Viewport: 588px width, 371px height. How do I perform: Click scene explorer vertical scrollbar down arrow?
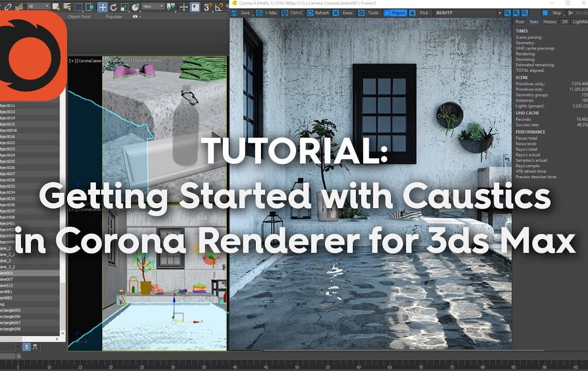[62, 333]
